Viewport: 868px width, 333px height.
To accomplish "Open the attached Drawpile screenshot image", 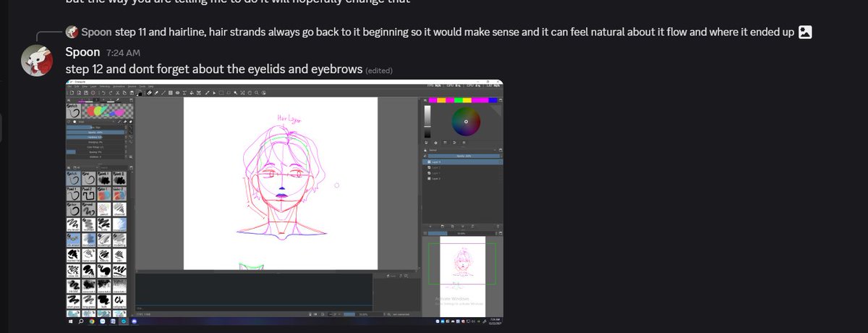I will pos(285,202).
